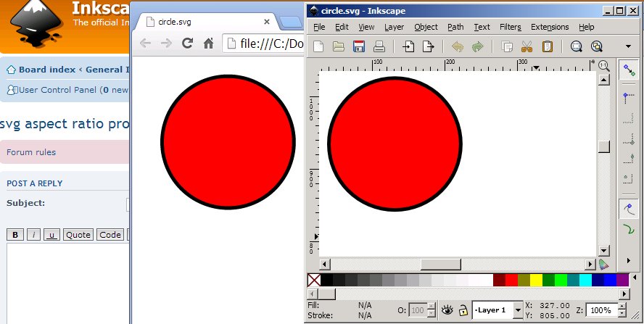Click the browser forward arrow
Image resolution: width=644 pixels, height=324 pixels.
[166, 43]
